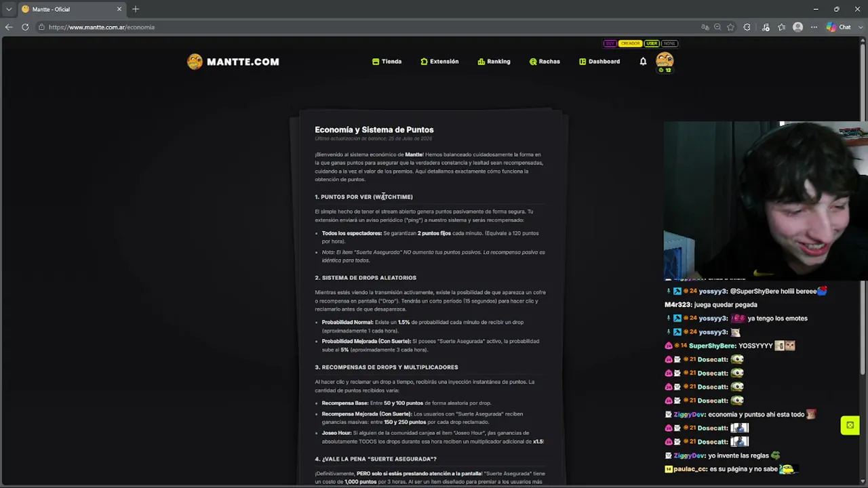Open the user avatar profile menu
The width and height of the screenshot is (868, 488).
coord(665,60)
